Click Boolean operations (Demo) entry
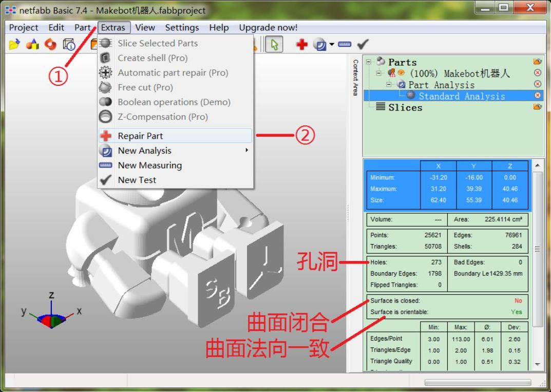 (175, 102)
